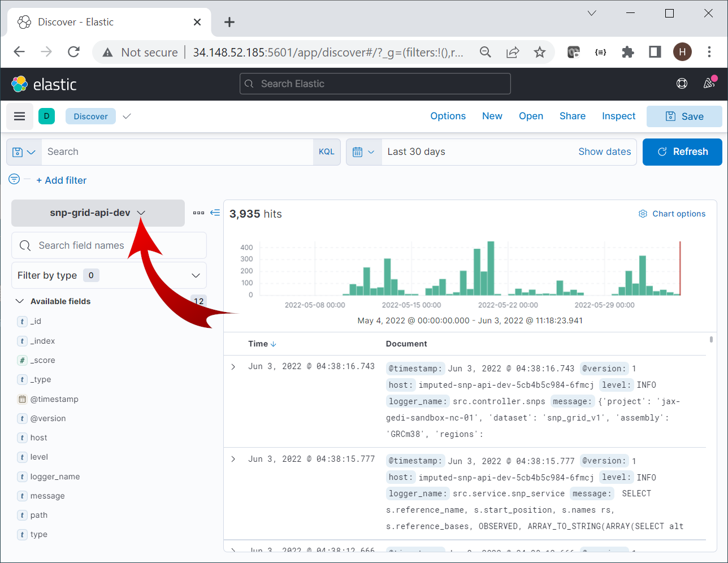
Task: Close the Discover - Elastic tab
Action: tap(197, 22)
